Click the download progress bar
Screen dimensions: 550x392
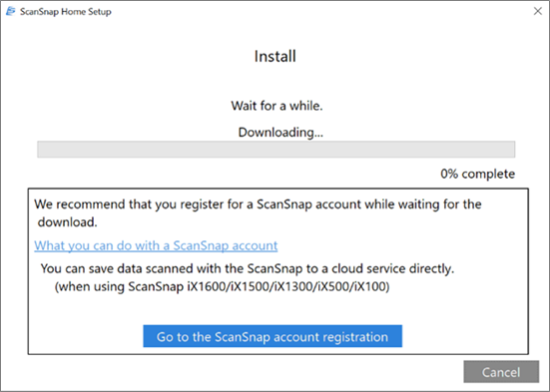276,150
